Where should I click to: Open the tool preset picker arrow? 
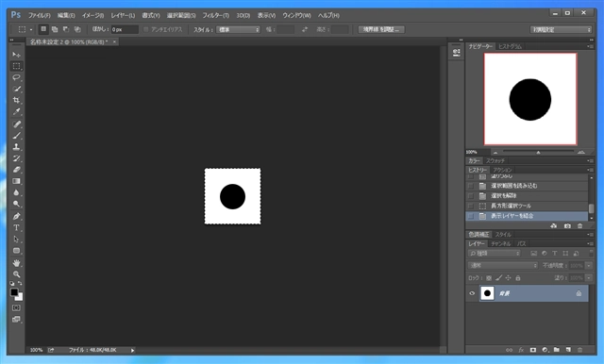pos(31,29)
